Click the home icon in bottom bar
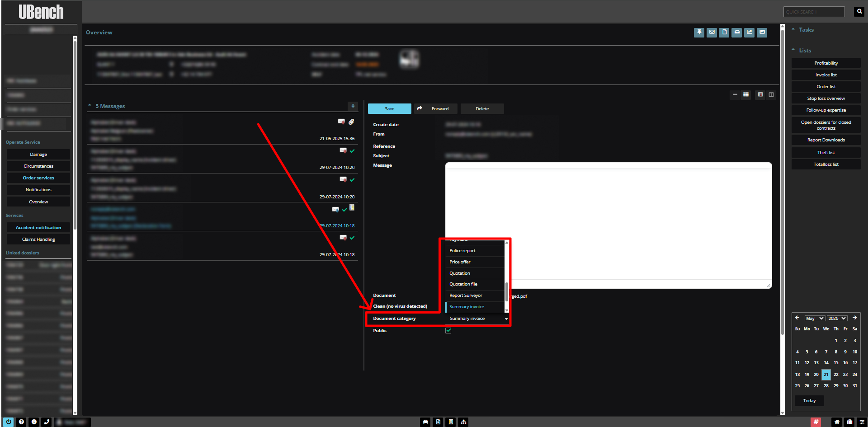 pyautogui.click(x=837, y=422)
